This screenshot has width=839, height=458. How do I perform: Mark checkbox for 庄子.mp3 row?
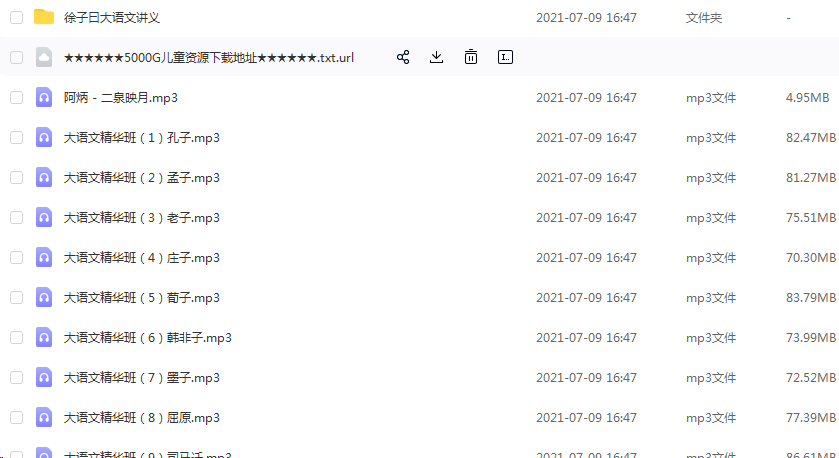tap(17, 257)
